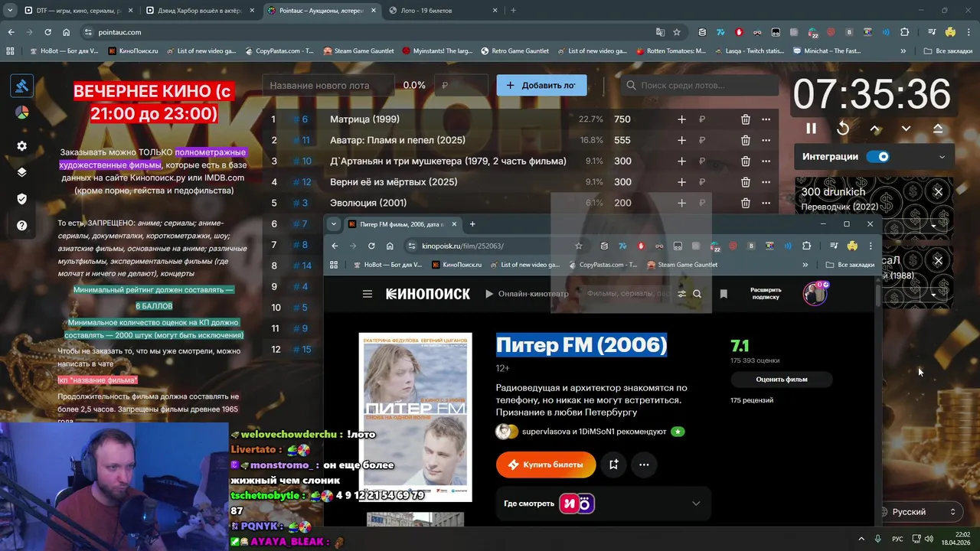Delete the Д'Артаньян и три мушкетера lot
Image resolution: width=980 pixels, height=551 pixels.
click(745, 161)
